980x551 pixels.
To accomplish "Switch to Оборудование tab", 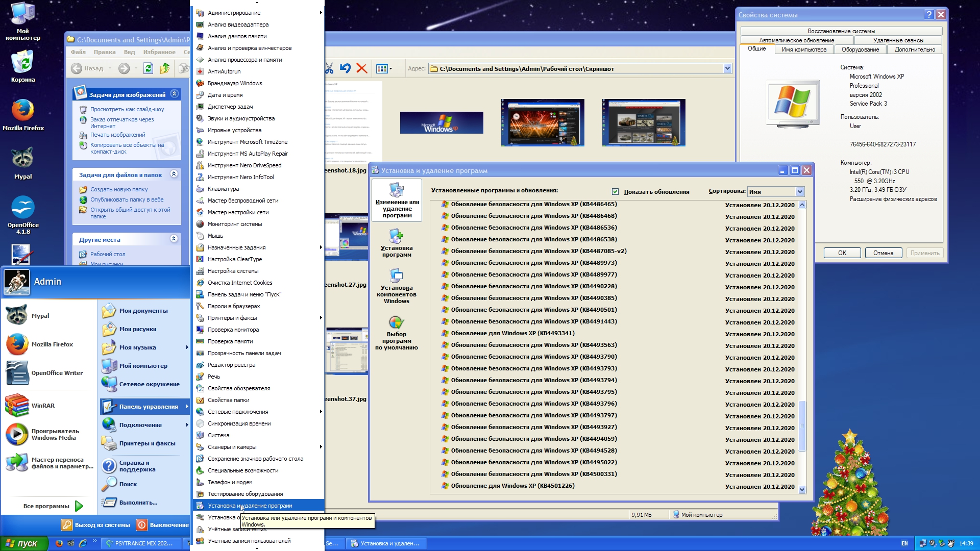I will pyautogui.click(x=860, y=49).
